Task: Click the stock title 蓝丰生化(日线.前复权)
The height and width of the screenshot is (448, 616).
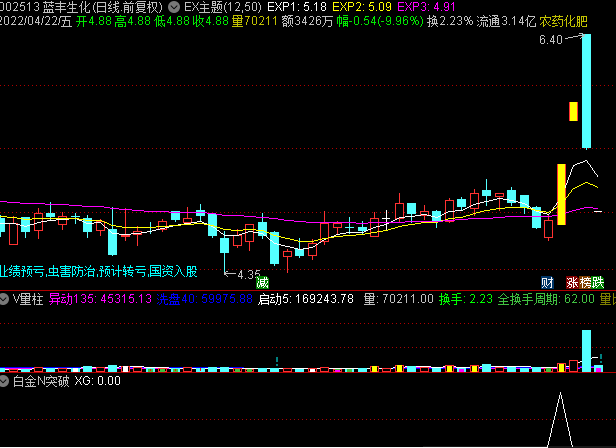Action: tap(103, 7)
